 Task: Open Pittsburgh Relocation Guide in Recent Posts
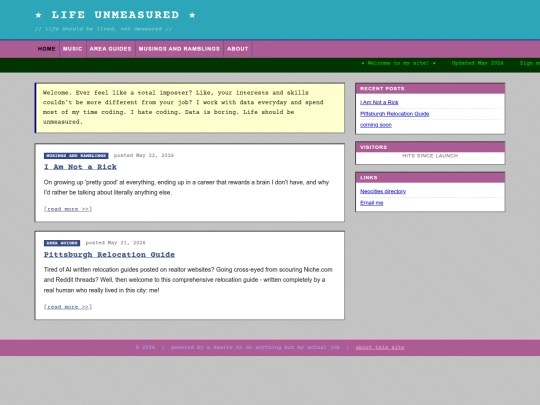(395, 114)
